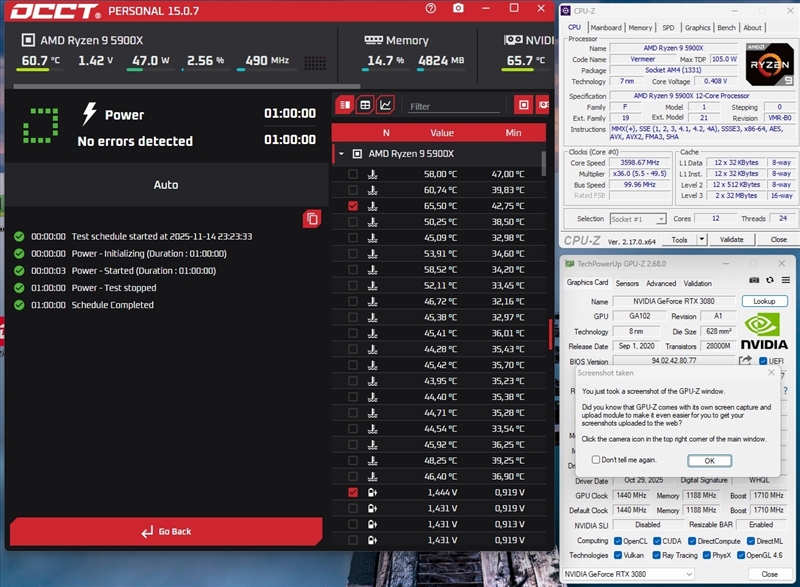
Task: Copy the test log with the red copy icon
Action: [312, 218]
